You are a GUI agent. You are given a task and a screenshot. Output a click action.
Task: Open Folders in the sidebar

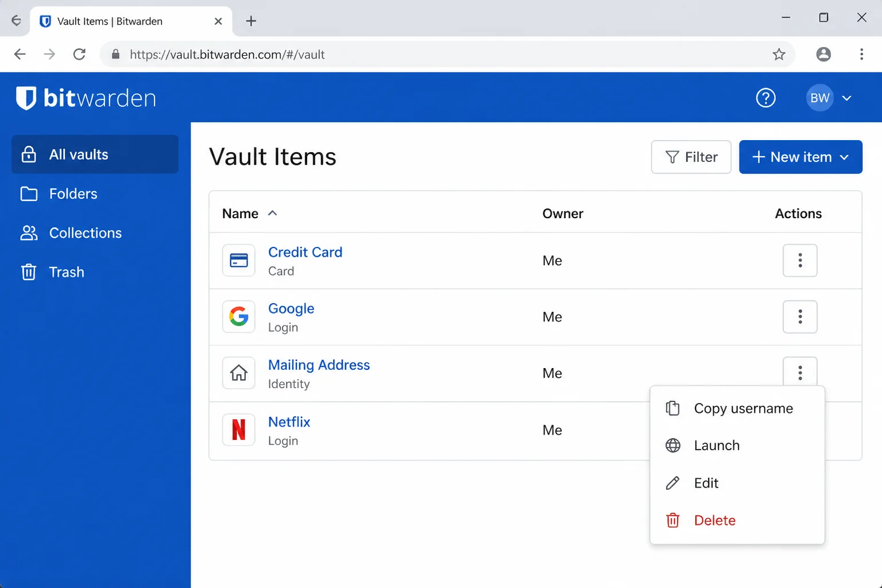click(x=95, y=194)
